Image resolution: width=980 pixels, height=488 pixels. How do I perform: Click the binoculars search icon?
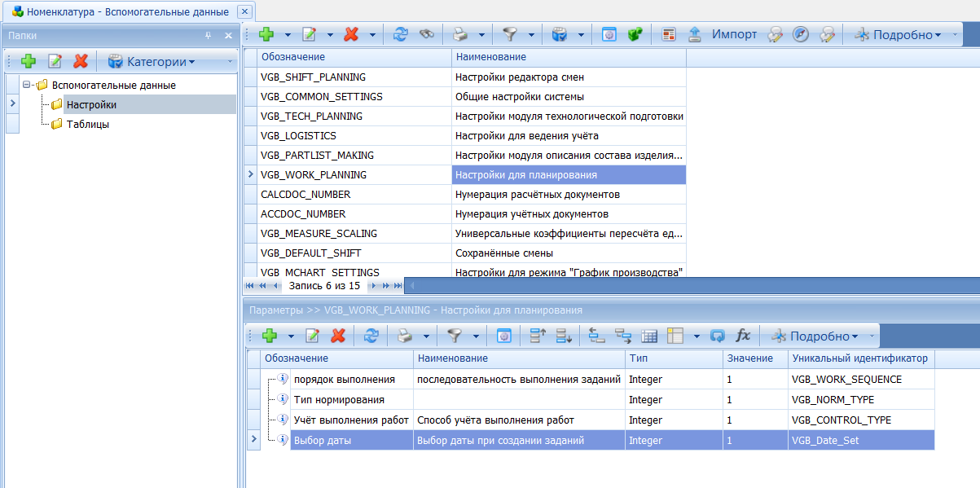tap(426, 34)
